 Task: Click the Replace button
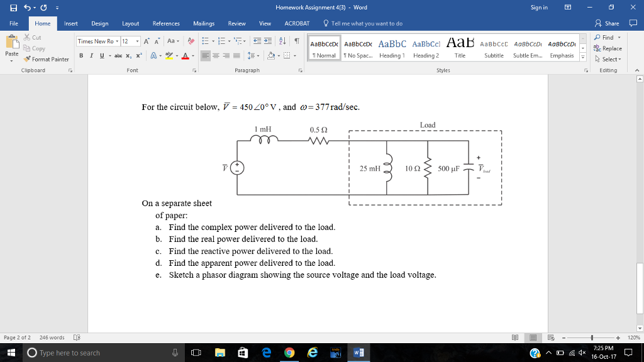(611, 48)
